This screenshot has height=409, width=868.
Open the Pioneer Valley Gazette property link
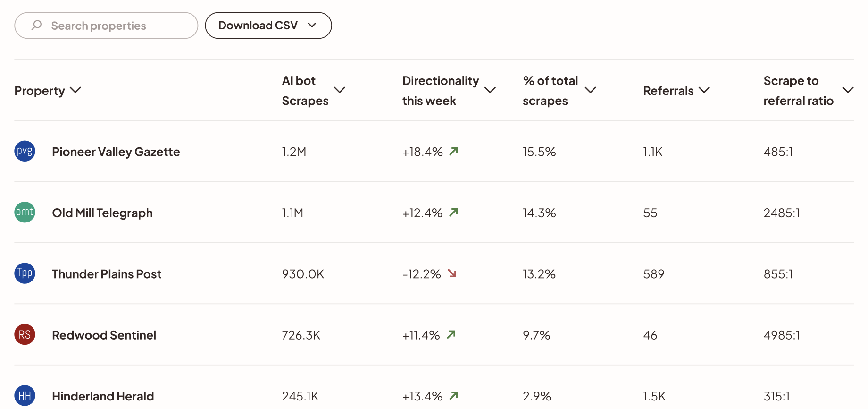click(x=116, y=152)
